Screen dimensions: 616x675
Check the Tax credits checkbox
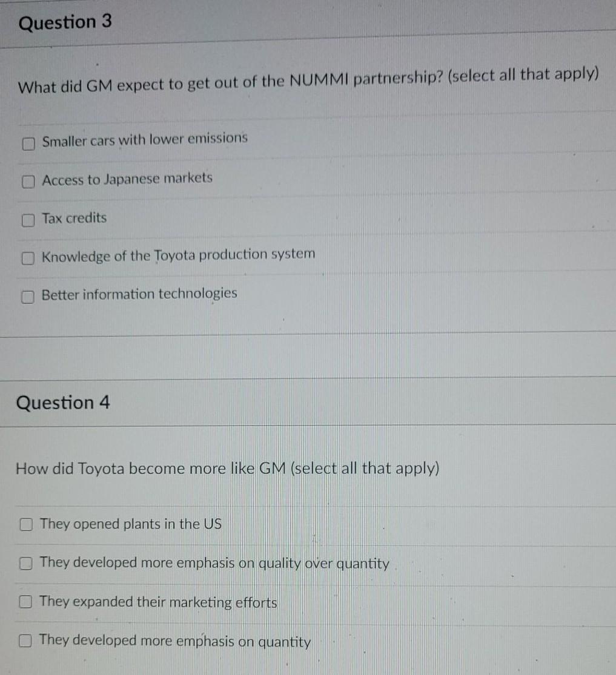[27, 220]
